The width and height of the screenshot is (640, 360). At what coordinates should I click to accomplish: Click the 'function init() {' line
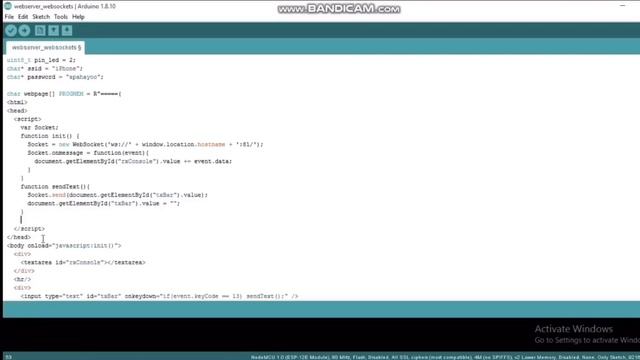point(50,136)
